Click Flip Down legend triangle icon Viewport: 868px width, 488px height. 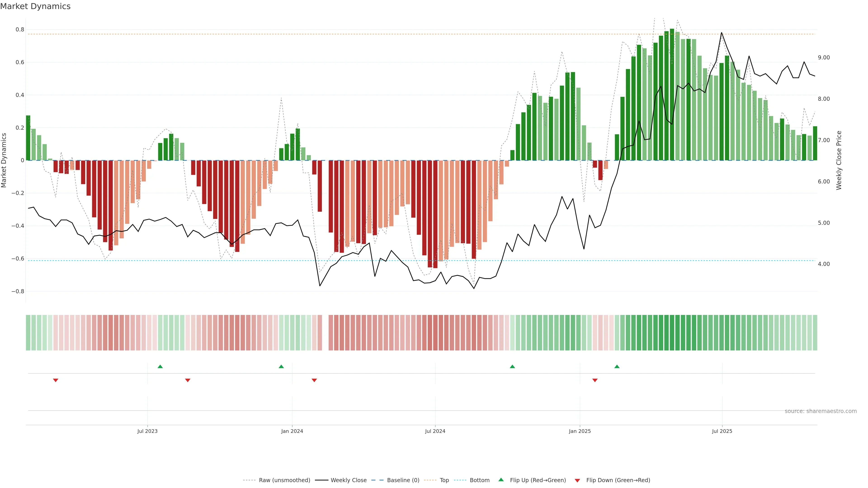point(577,480)
